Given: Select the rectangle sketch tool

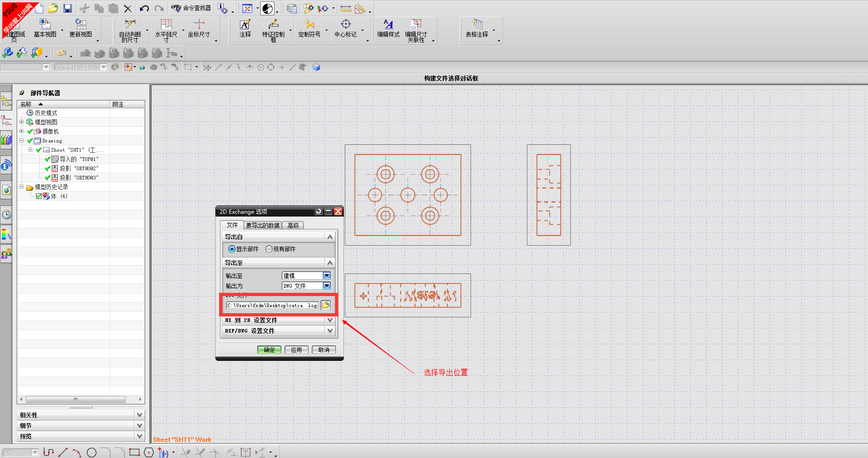Looking at the screenshot, I should [134, 452].
